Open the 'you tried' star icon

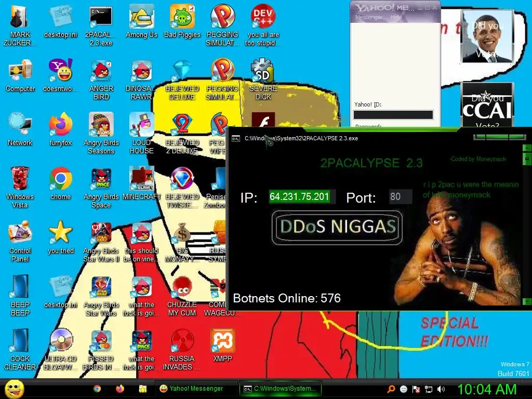pos(60,237)
